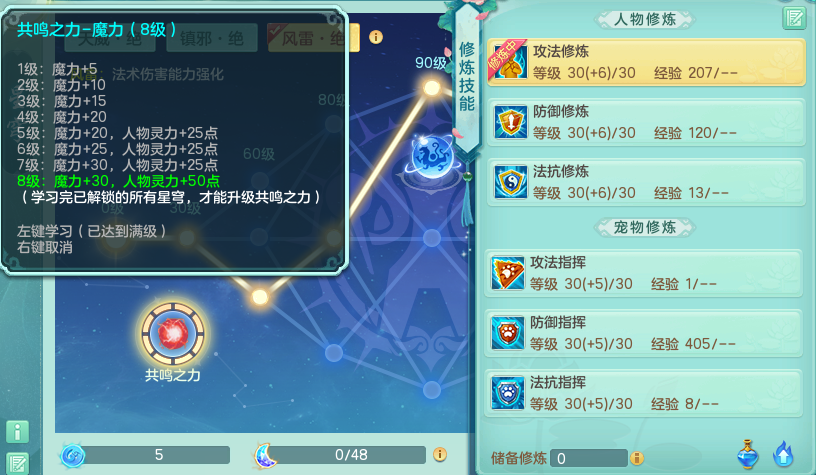The height and width of the screenshot is (475, 816).
Task: Click the blue potion bottle icon
Action: (x=748, y=454)
